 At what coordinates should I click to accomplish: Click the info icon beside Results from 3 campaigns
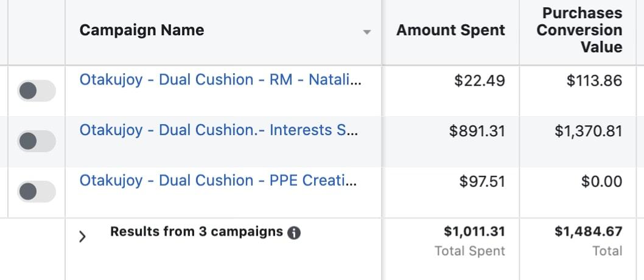point(293,233)
